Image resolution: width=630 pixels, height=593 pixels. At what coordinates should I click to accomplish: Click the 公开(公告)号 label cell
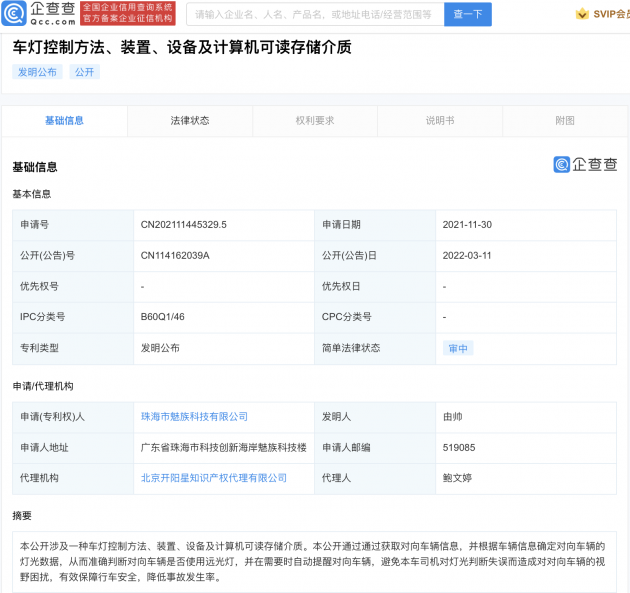click(x=73, y=256)
